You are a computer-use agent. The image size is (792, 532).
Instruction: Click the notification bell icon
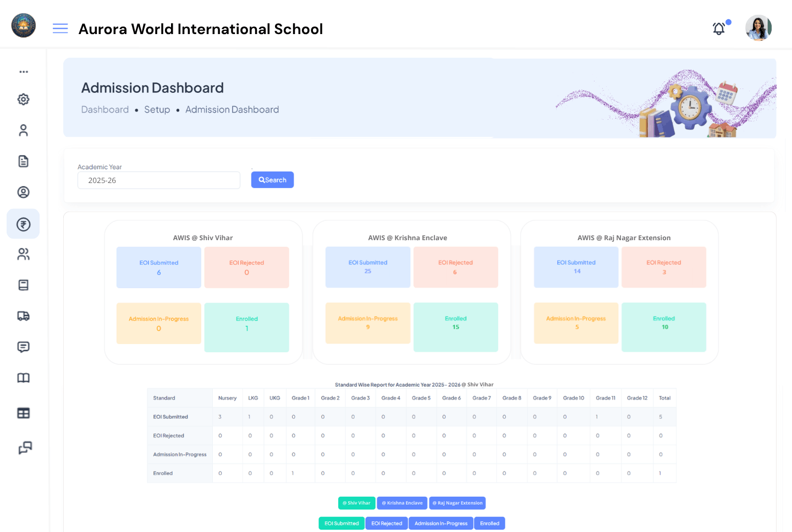(x=719, y=28)
